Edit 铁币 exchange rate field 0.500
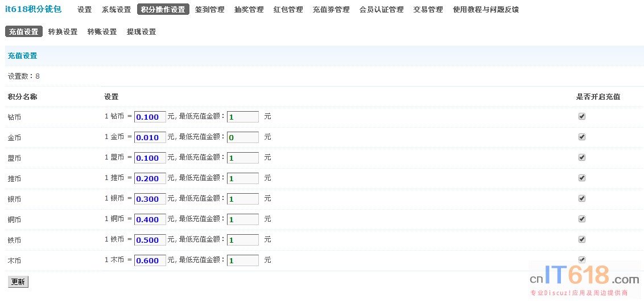This screenshot has height=302, width=644. coord(150,240)
